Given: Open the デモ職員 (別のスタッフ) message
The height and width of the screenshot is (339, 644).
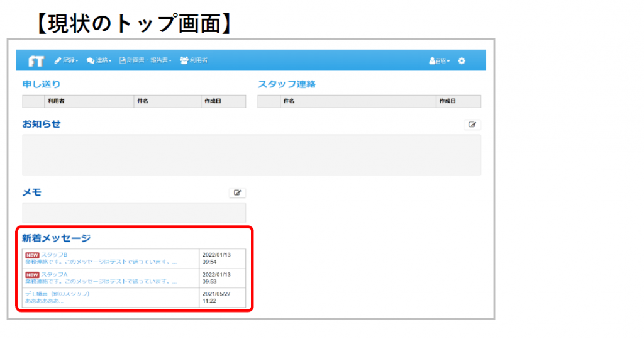Looking at the screenshot, I should coord(57,294).
